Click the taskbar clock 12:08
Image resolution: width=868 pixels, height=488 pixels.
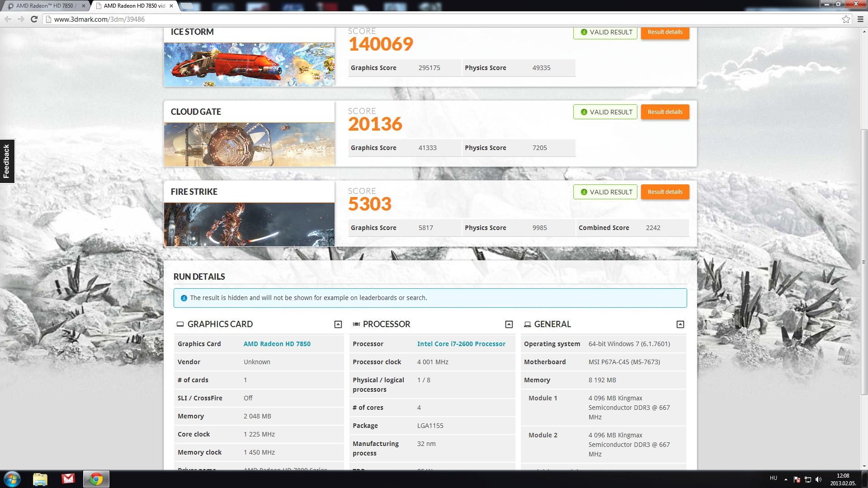[x=843, y=476]
